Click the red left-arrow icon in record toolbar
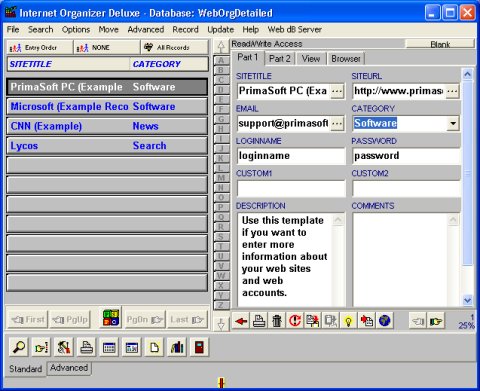Image resolution: width=480 pixels, height=391 pixels. (x=241, y=321)
